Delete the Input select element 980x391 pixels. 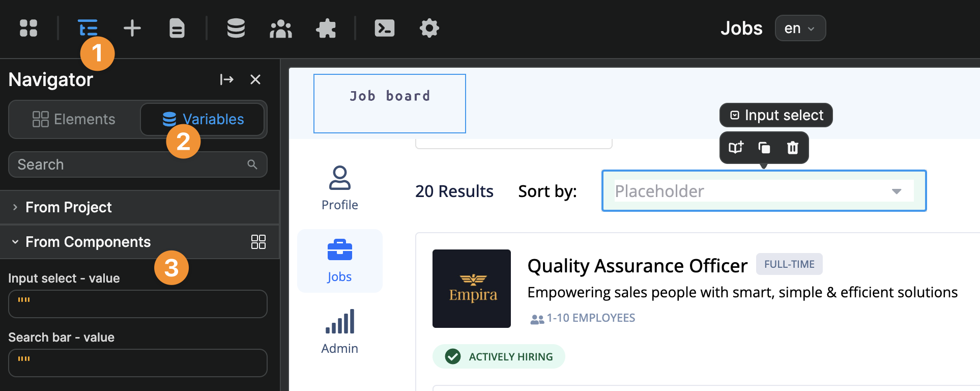pos(793,148)
